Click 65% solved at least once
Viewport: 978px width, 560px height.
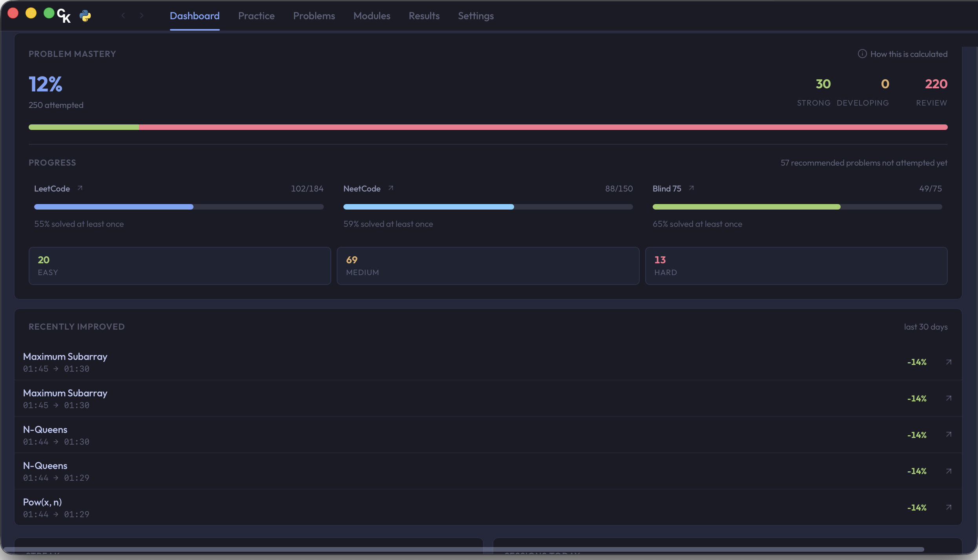697,224
